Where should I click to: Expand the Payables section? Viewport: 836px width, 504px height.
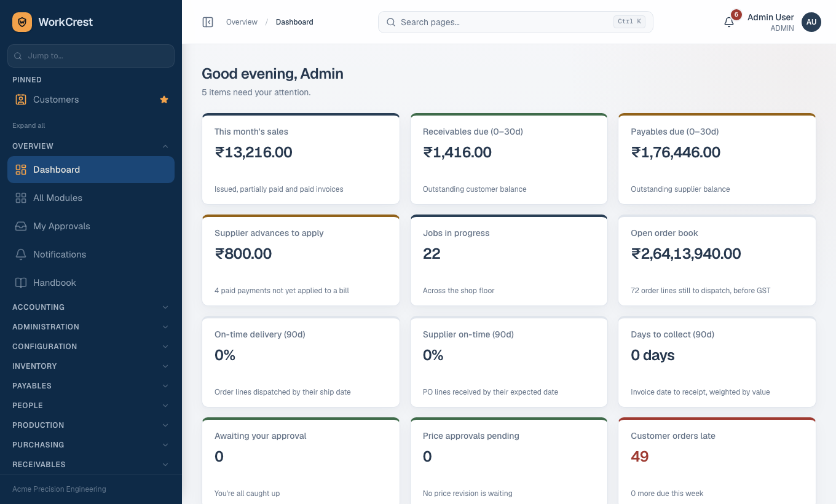point(91,386)
